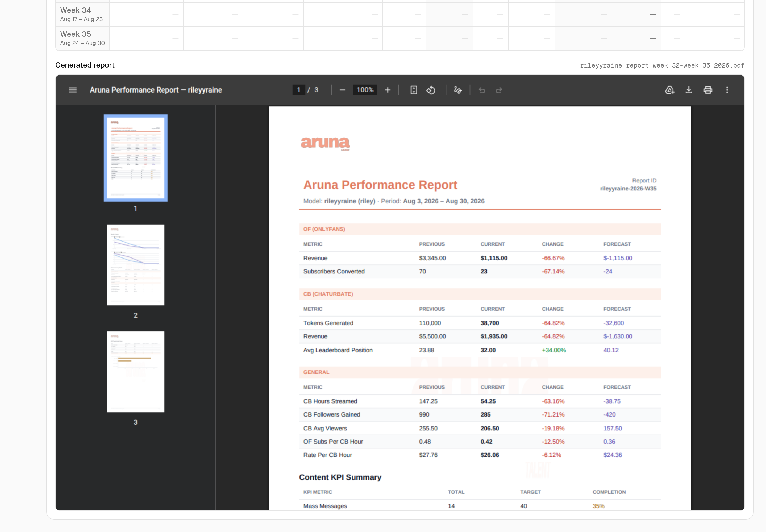Screen dimensions: 766x532
Task: Activate the draw annotation tool
Action: (x=458, y=90)
